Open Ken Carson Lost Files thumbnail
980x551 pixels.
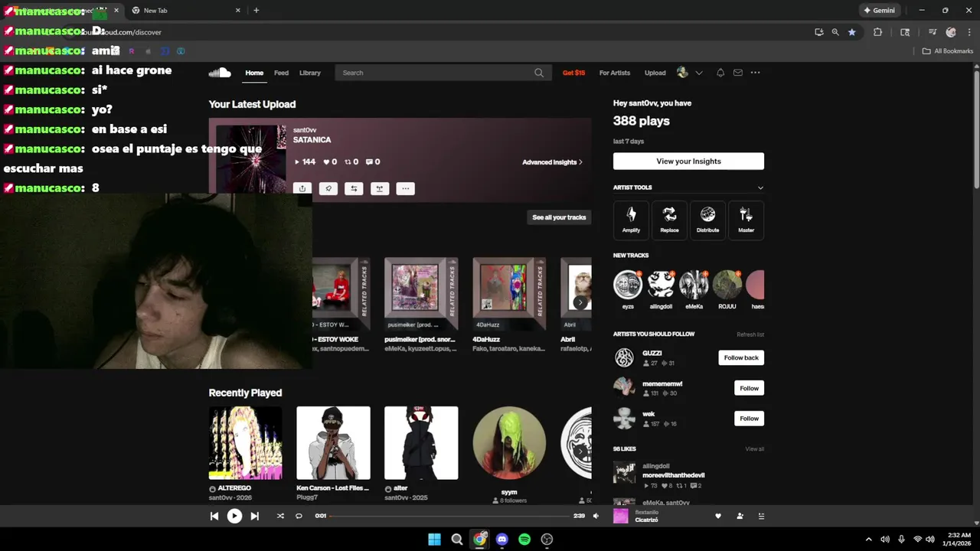[333, 443]
